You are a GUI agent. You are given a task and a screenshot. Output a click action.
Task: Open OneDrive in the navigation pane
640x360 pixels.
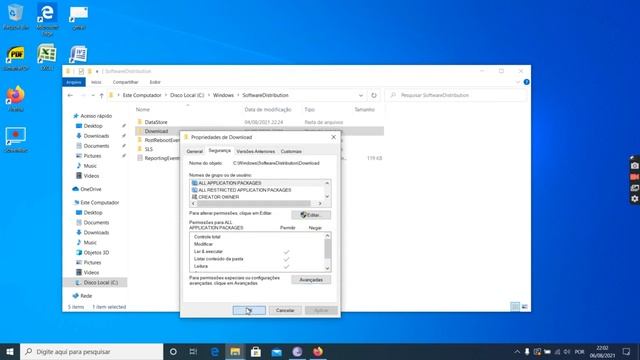pos(87,189)
